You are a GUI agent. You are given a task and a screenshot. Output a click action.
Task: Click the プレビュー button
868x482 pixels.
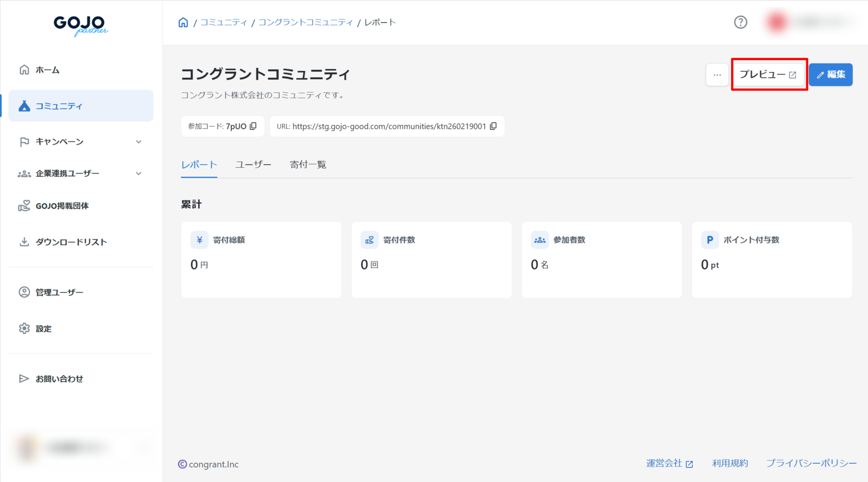coord(768,75)
